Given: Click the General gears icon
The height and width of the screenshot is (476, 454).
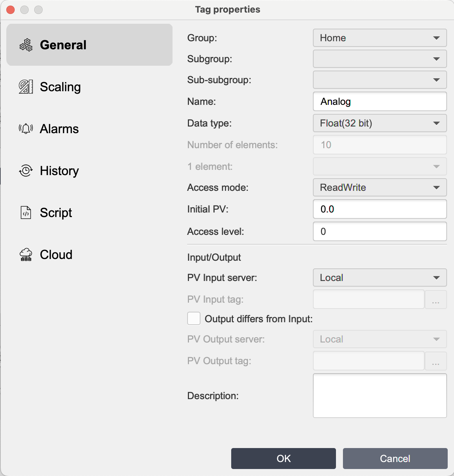Looking at the screenshot, I should tap(26, 45).
